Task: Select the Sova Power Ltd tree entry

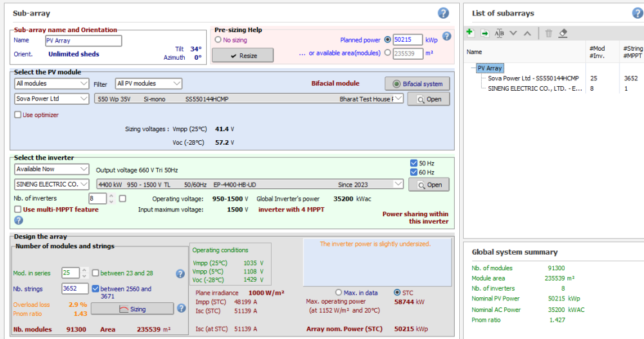Action: 533,78
